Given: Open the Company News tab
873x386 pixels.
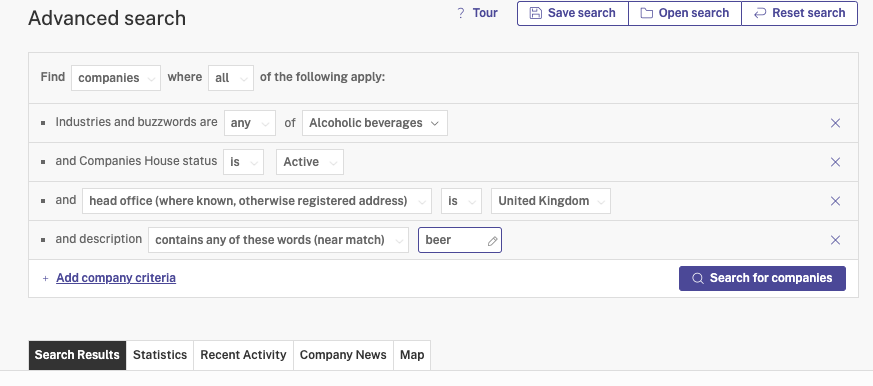Looking at the screenshot, I should pos(343,355).
